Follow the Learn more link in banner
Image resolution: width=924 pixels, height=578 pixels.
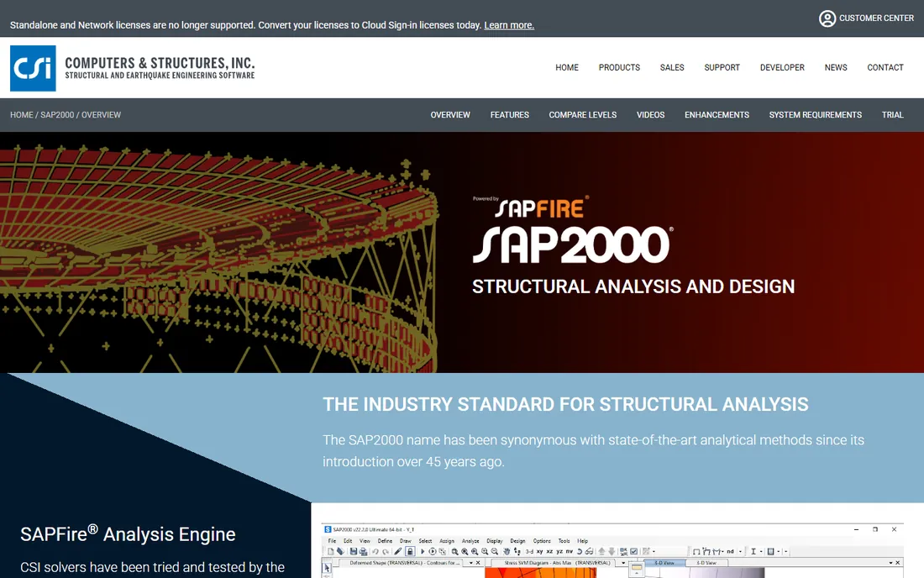(x=509, y=25)
